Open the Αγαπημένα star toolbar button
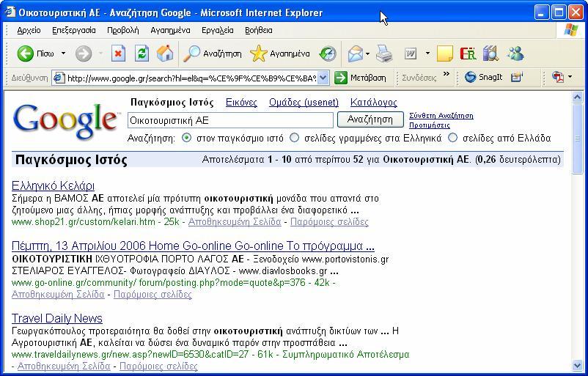588x376 pixels. 280,54
